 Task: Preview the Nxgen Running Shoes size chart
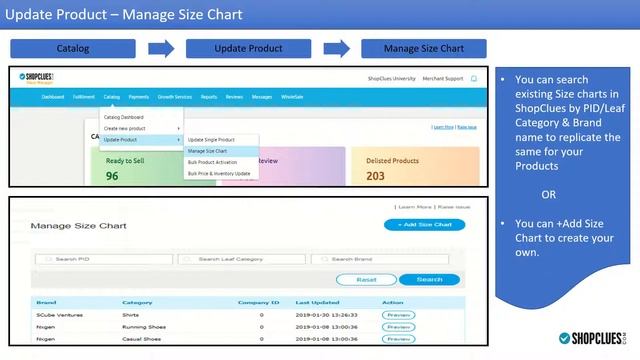pos(398,327)
